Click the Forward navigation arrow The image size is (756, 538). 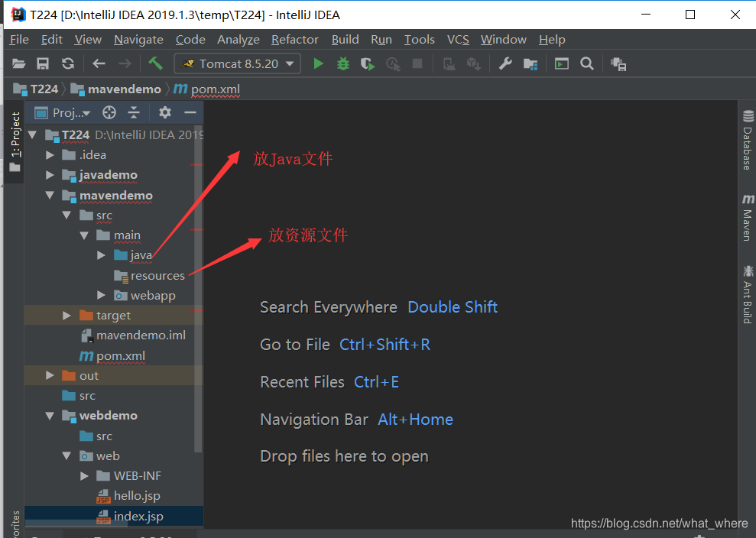[x=125, y=63]
